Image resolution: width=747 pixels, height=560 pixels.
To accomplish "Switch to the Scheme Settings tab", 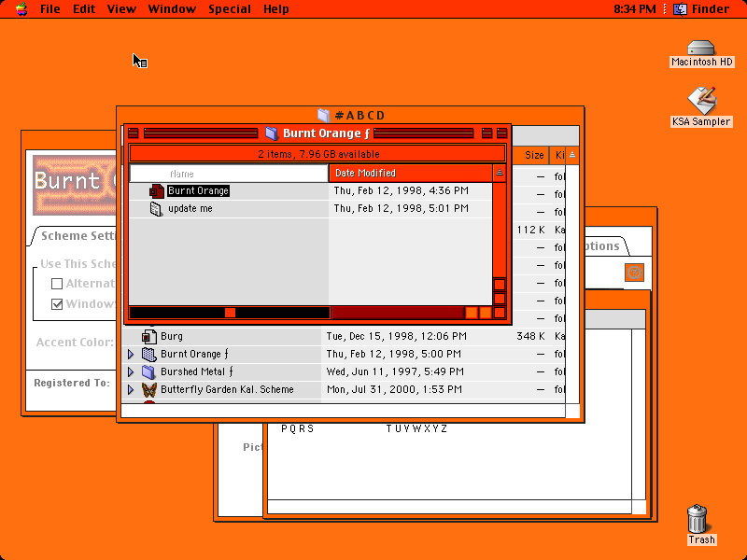I will click(x=75, y=236).
